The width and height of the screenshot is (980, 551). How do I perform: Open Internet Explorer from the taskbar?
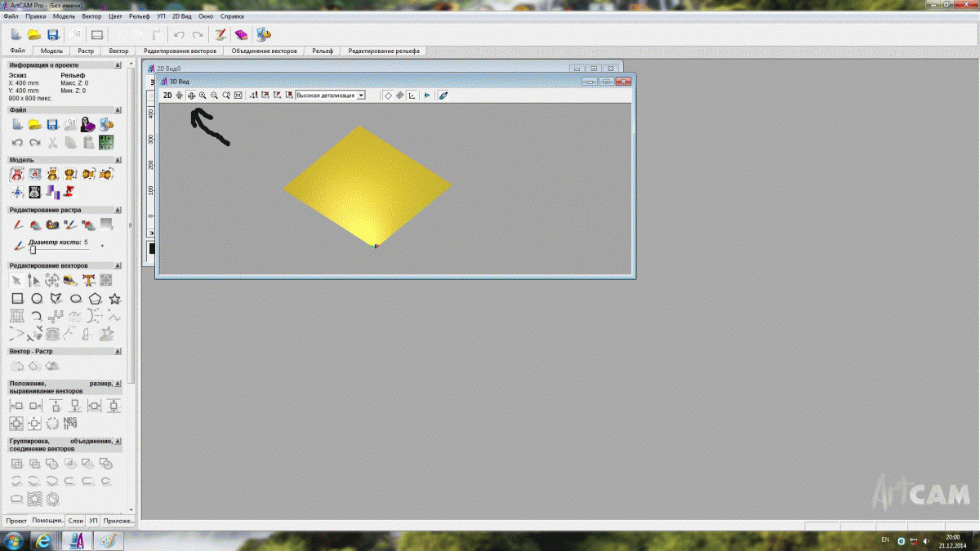[43, 541]
